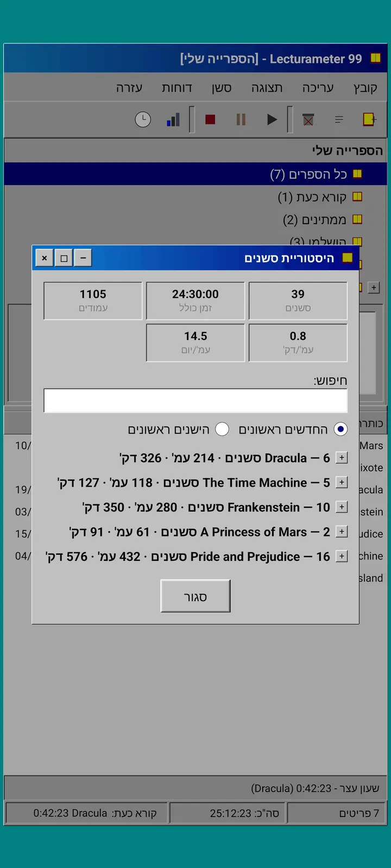Select החדשים ראשונים sort option

click(340, 429)
